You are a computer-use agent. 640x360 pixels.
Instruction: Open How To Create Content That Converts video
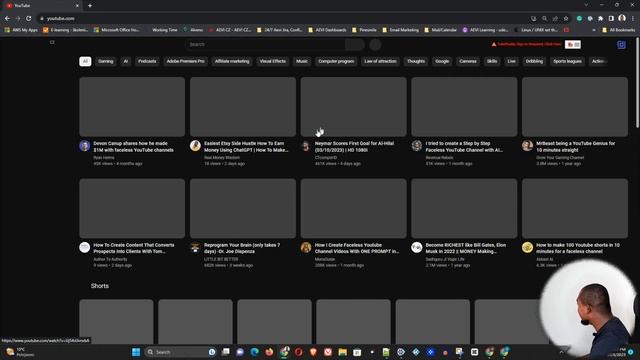pyautogui.click(x=134, y=248)
